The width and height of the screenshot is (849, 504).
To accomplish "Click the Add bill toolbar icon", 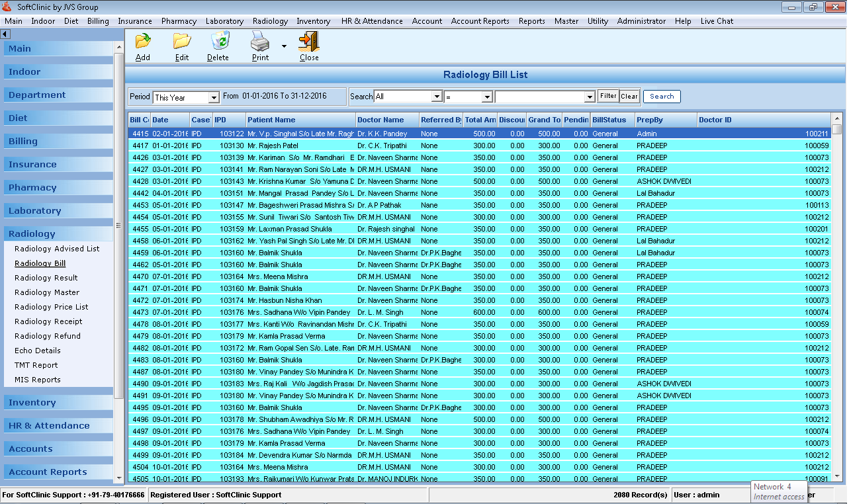I will [143, 42].
